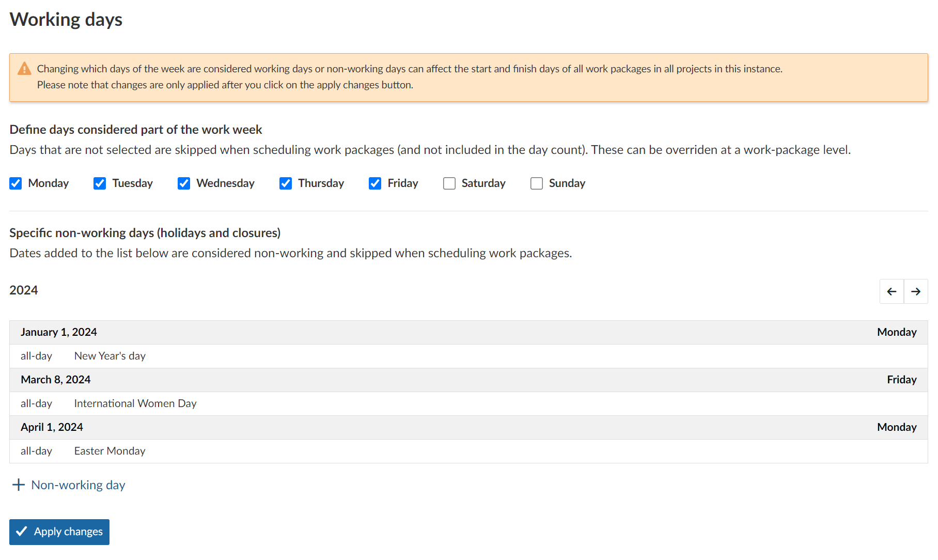938x560 pixels.
Task: Enable Saturday as a working day
Action: [x=449, y=183]
